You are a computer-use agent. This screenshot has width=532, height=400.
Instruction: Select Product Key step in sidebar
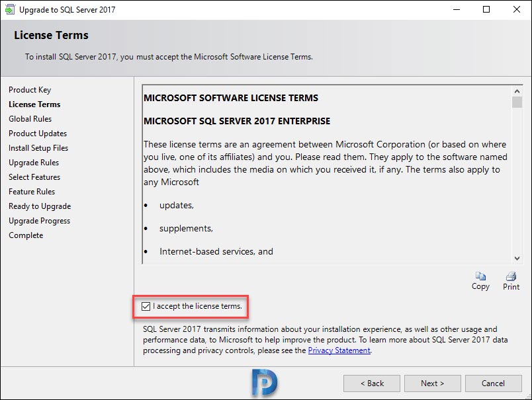(30, 90)
